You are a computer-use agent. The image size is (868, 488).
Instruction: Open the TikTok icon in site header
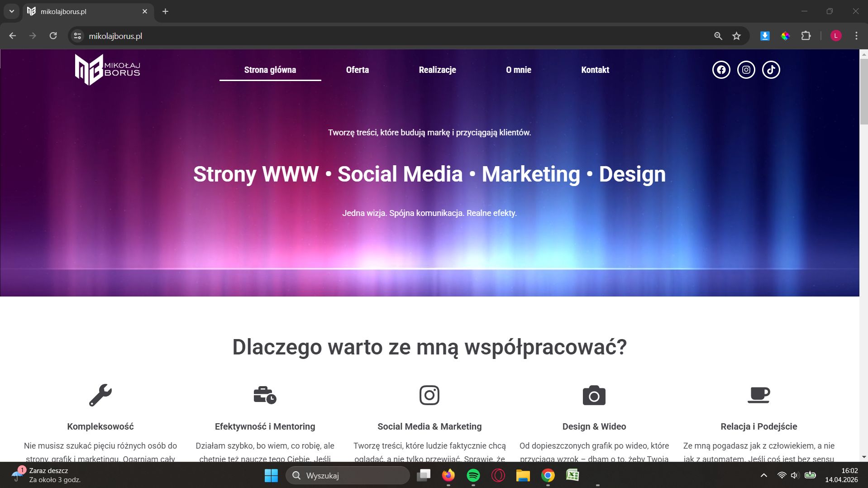771,70
